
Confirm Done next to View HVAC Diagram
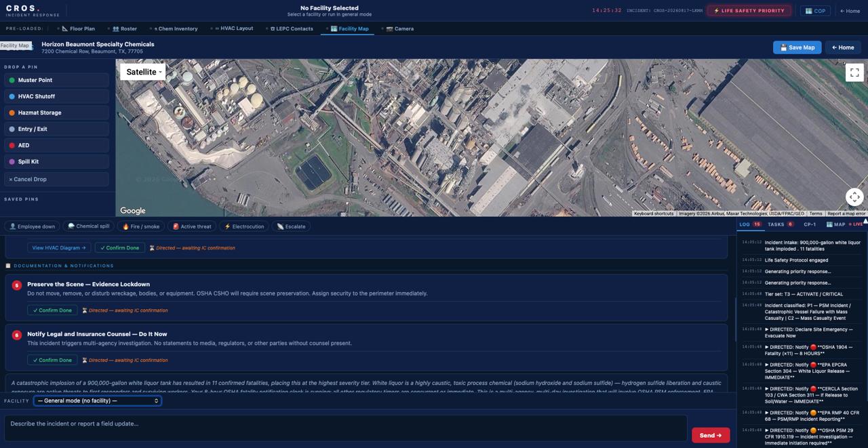pos(119,248)
